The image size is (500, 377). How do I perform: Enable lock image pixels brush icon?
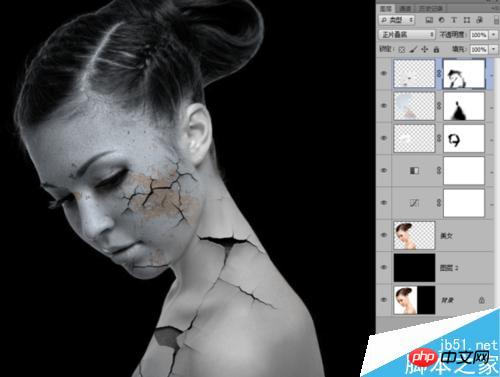pos(413,50)
